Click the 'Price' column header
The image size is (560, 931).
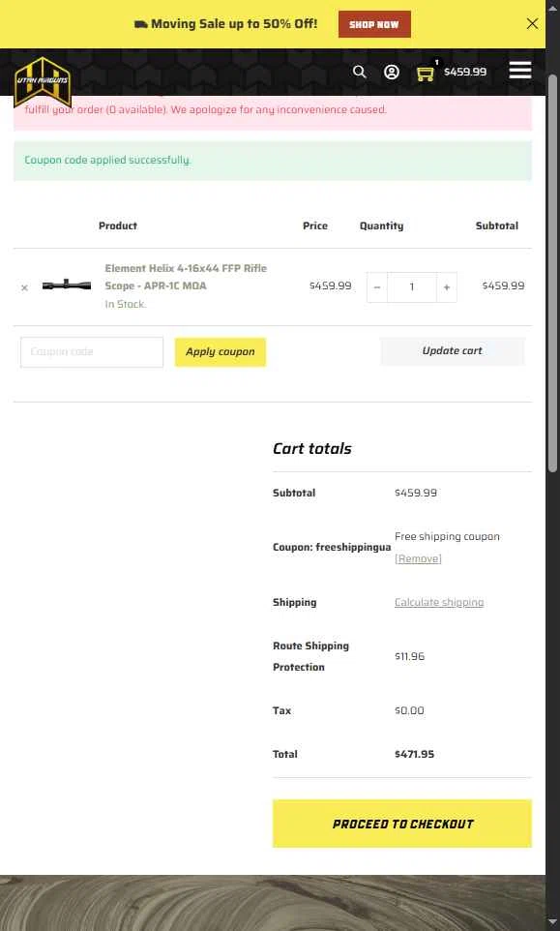click(315, 225)
